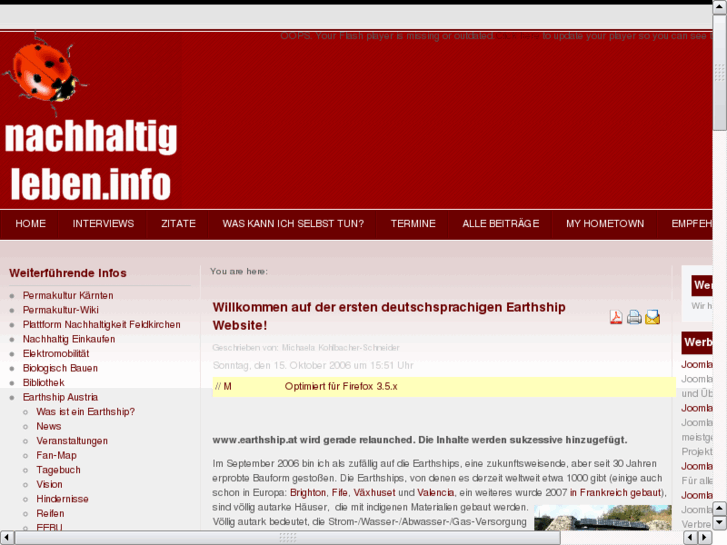Click the 'in Frankreich gebaut' link

pyautogui.click(x=615, y=493)
